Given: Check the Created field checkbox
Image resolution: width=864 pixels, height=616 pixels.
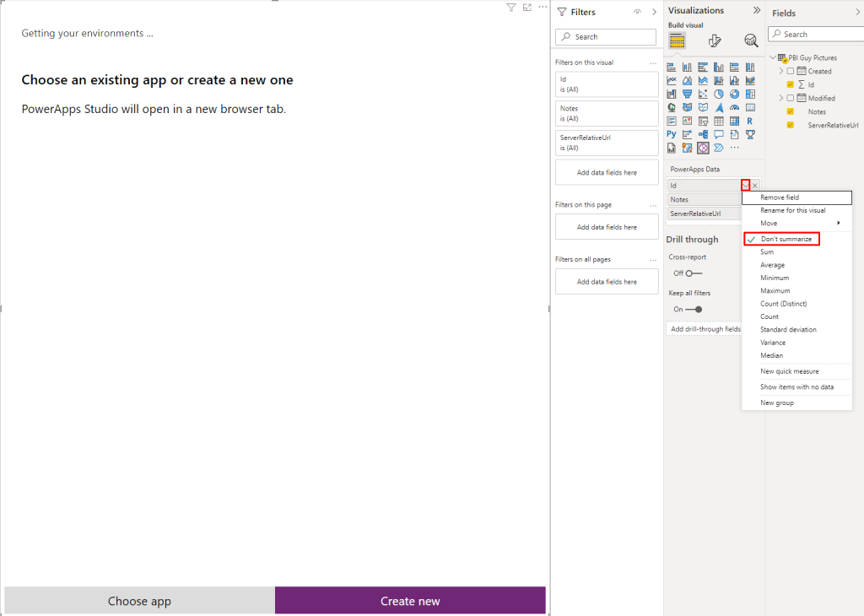Looking at the screenshot, I should point(791,72).
